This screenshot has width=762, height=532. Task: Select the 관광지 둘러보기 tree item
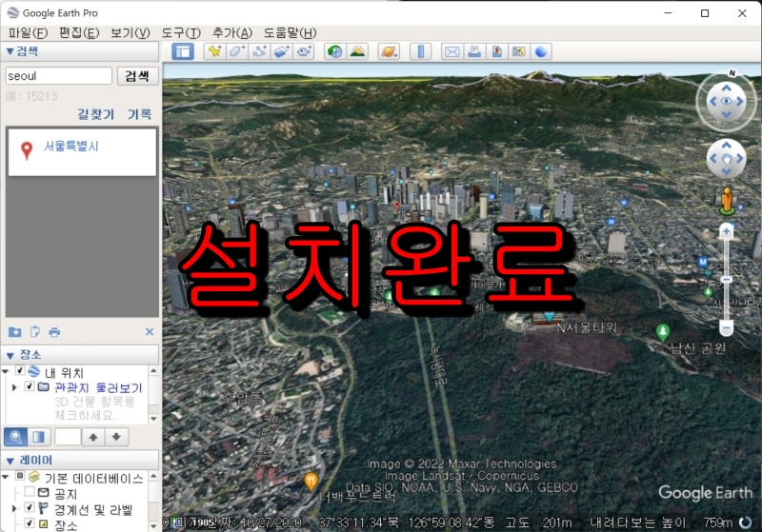pos(98,387)
